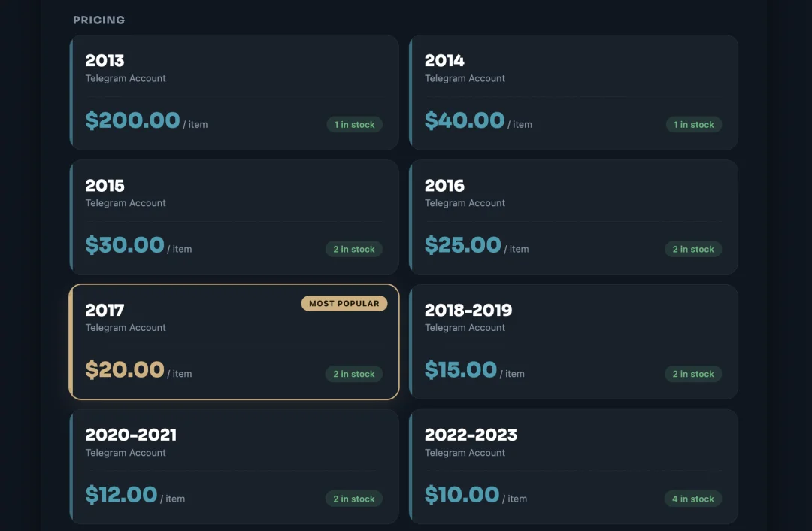Choose the 2020-2021 Telegram Account card
Image resolution: width=812 pixels, height=531 pixels.
tap(234, 467)
